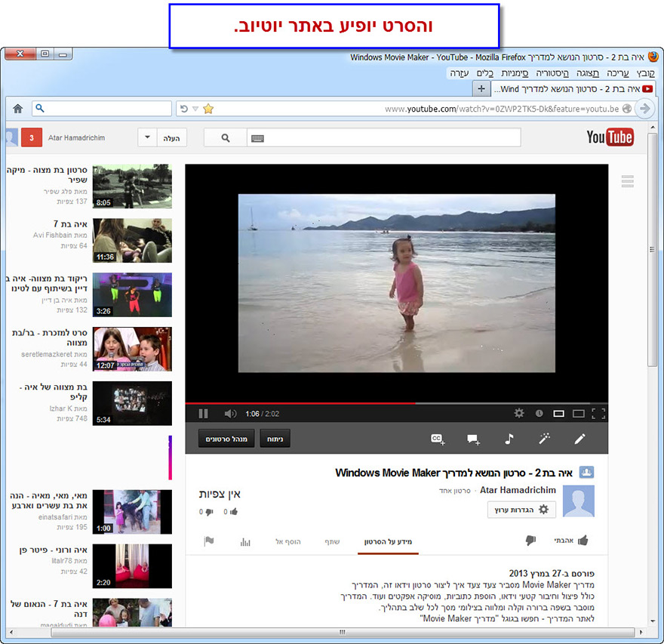Open the Firefox עריכה edit menu

coord(617,73)
